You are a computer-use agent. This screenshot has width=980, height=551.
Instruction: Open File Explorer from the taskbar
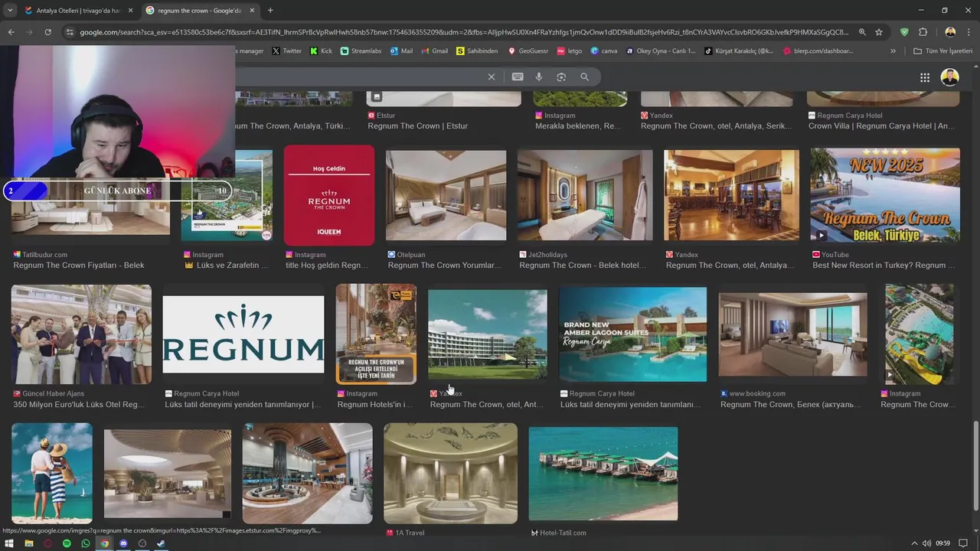click(28, 543)
